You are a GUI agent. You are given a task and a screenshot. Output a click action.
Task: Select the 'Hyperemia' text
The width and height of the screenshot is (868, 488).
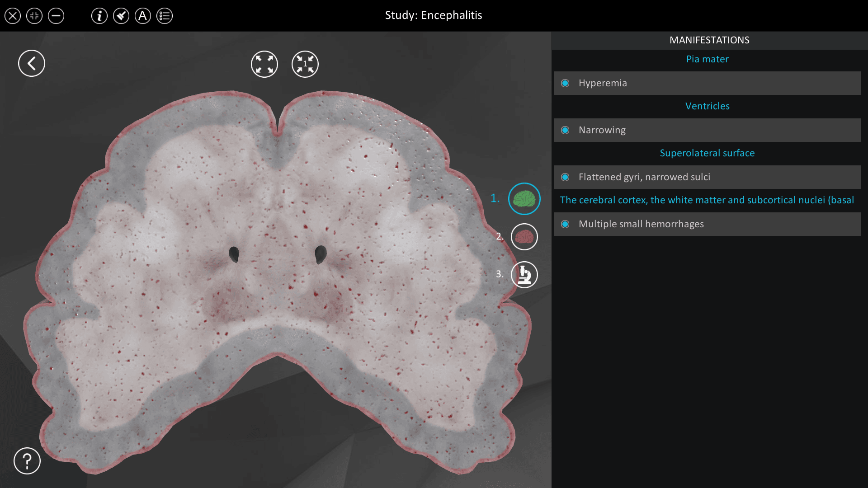click(603, 83)
